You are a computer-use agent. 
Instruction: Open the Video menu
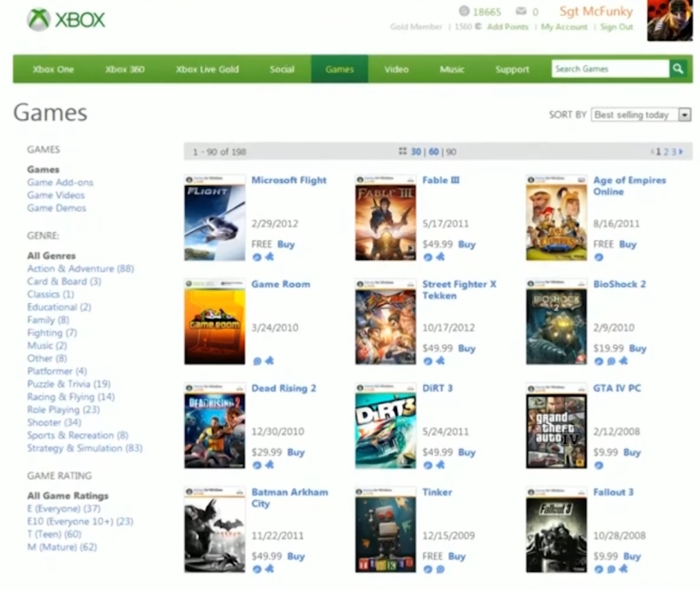pos(396,69)
